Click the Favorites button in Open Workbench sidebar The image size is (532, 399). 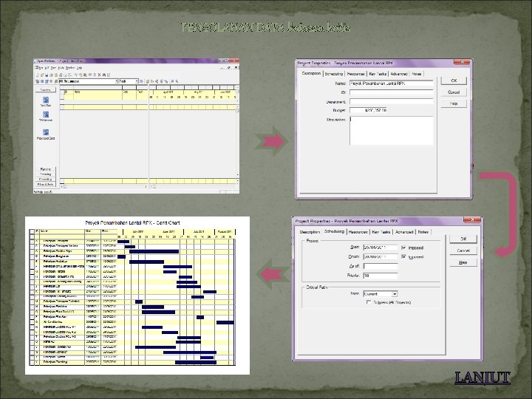(x=46, y=89)
